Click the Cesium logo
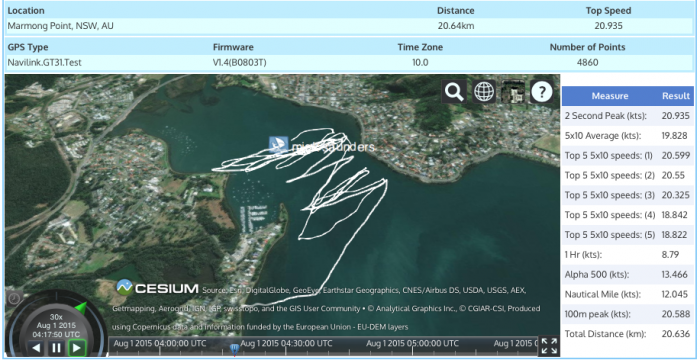Image resolution: width=700 pixels, height=360 pixels. pos(157,288)
